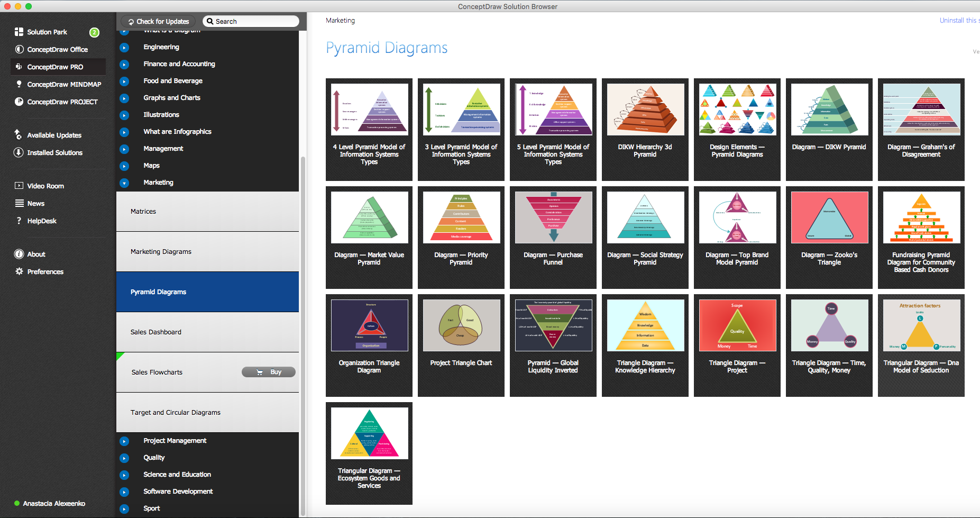Viewport: 980px width, 518px height.
Task: Expand the Sport category arrow
Action: point(124,509)
